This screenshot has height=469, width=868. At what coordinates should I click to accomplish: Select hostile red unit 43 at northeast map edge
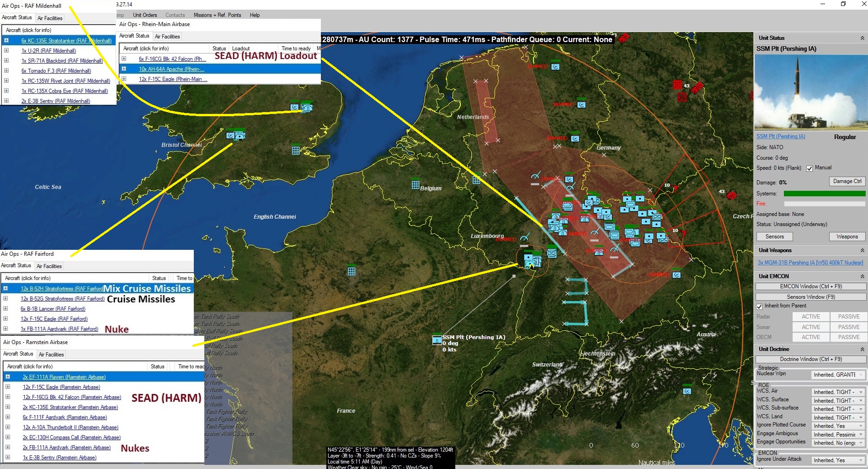pyautogui.click(x=697, y=88)
